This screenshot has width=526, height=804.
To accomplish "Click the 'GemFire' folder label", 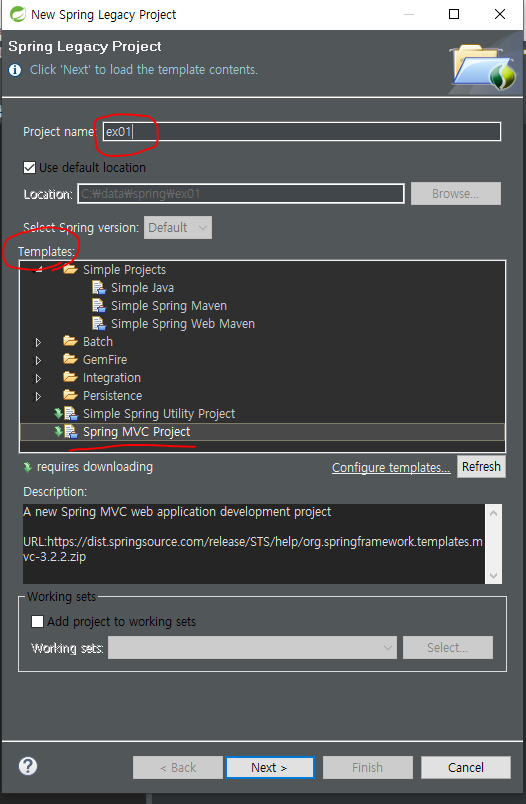I will click(x=105, y=359).
